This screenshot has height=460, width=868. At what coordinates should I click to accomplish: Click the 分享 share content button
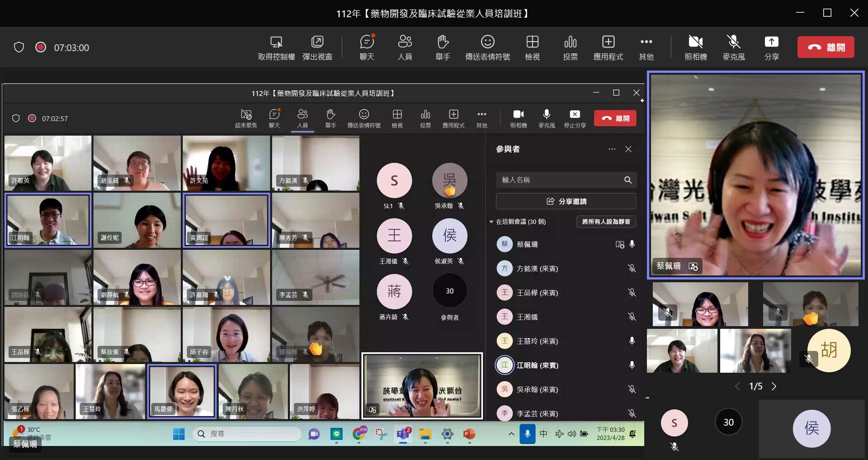point(771,47)
